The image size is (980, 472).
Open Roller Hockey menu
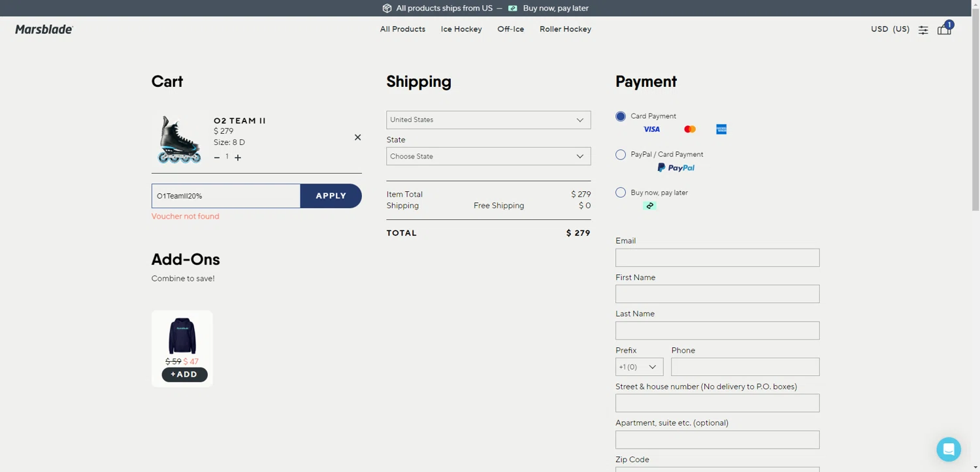[x=565, y=29]
